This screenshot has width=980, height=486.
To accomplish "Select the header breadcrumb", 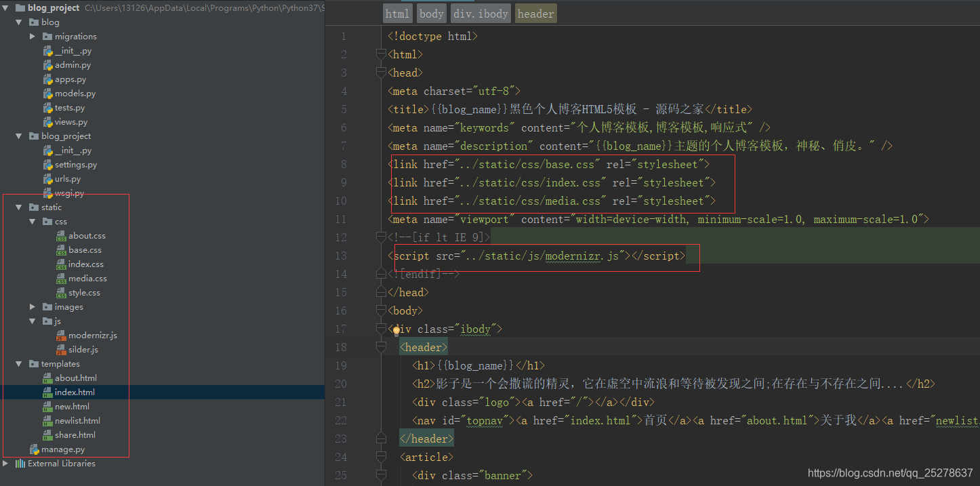I will (535, 14).
